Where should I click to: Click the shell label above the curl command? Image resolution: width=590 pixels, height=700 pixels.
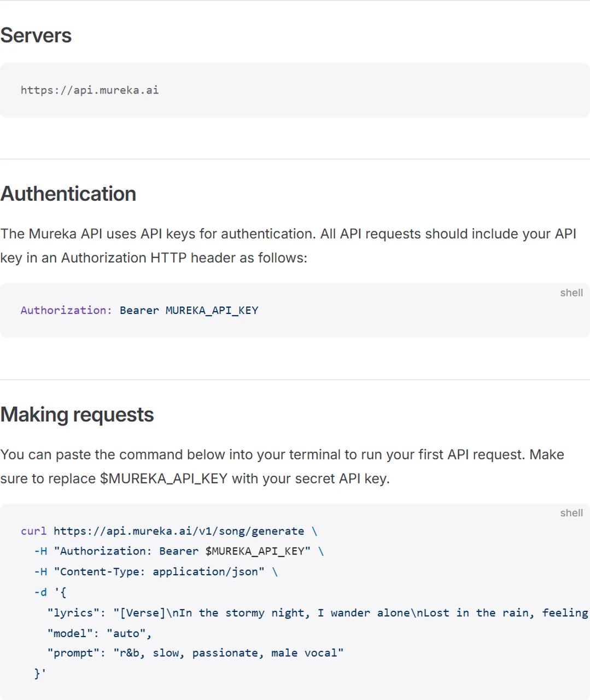click(571, 513)
